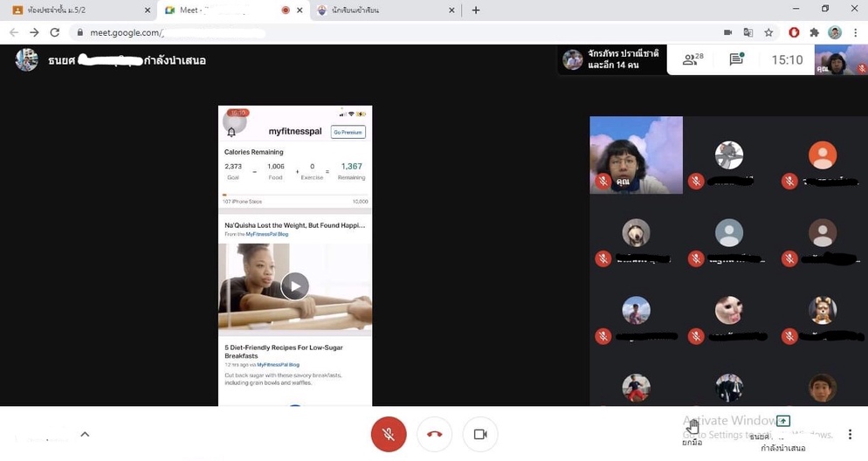Switch to the first classroom browser tab

pos(79,10)
